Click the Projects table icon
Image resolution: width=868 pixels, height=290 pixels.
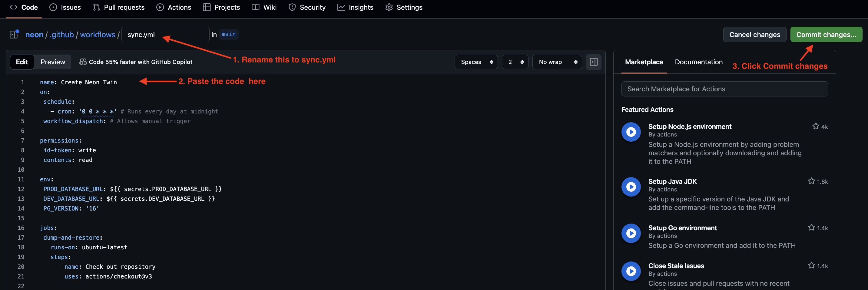click(207, 7)
